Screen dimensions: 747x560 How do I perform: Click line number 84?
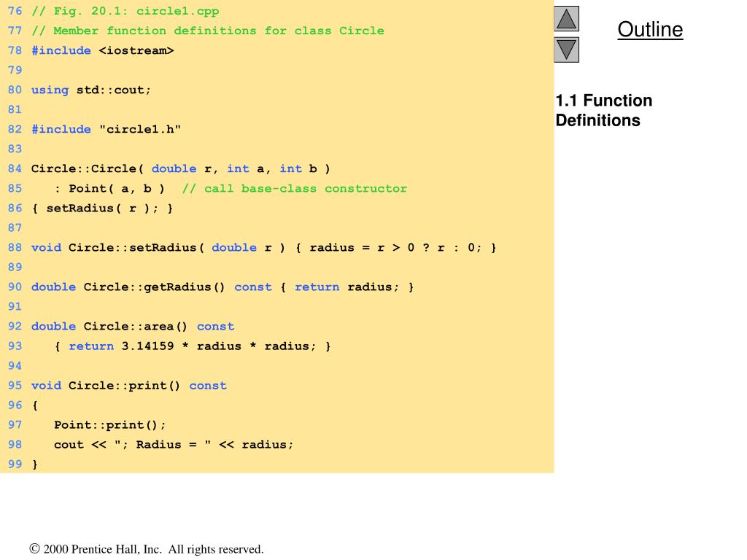click(x=15, y=168)
